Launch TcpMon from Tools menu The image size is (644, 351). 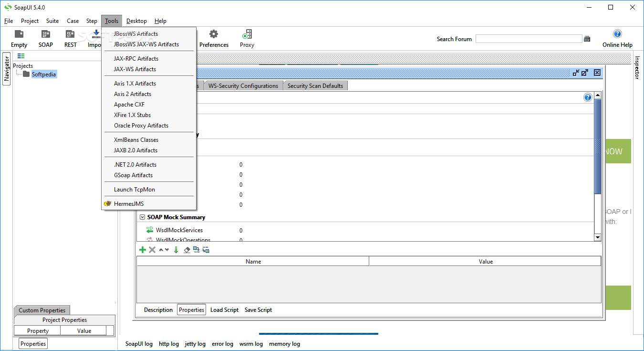pos(149,190)
